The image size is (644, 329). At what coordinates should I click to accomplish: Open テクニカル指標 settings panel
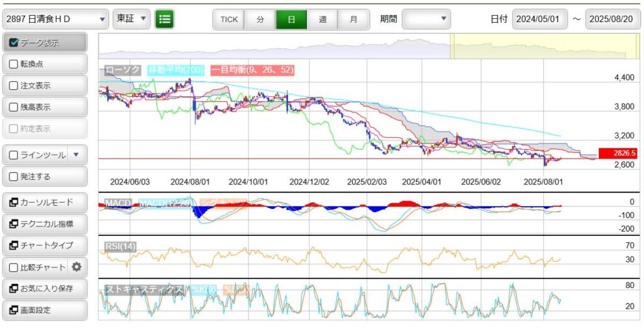pyautogui.click(x=44, y=224)
